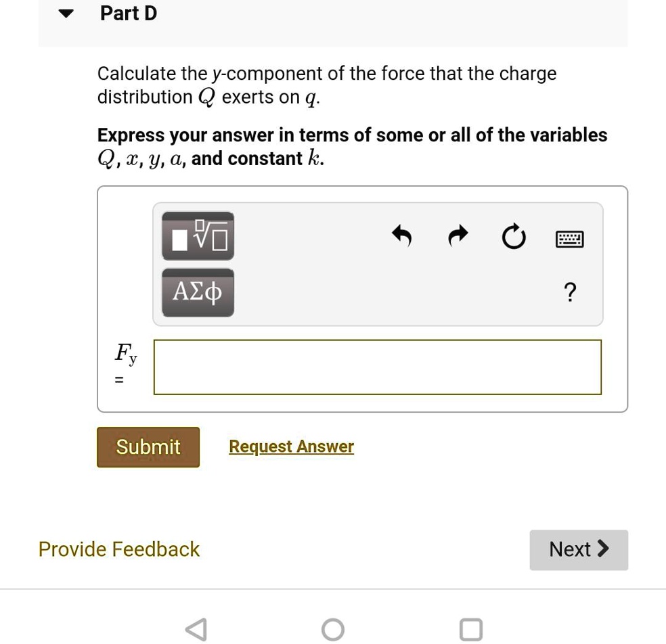Select the square root template icon

[x=197, y=235]
